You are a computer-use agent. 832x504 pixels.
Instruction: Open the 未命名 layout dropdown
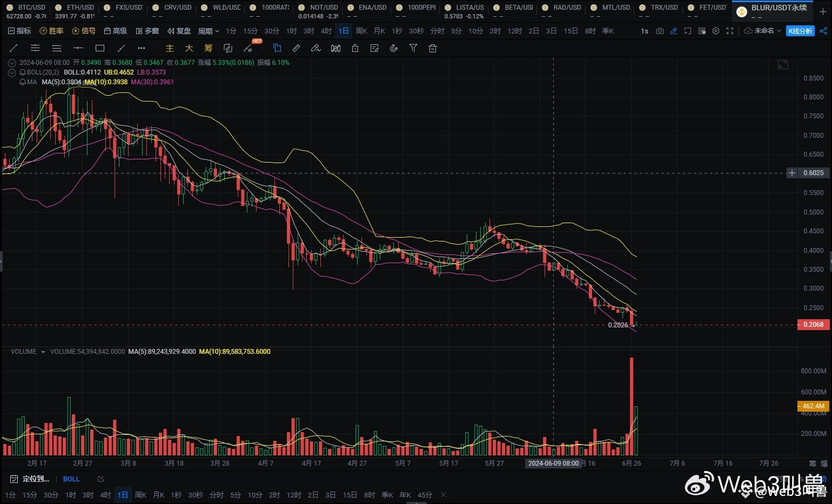[x=763, y=31]
